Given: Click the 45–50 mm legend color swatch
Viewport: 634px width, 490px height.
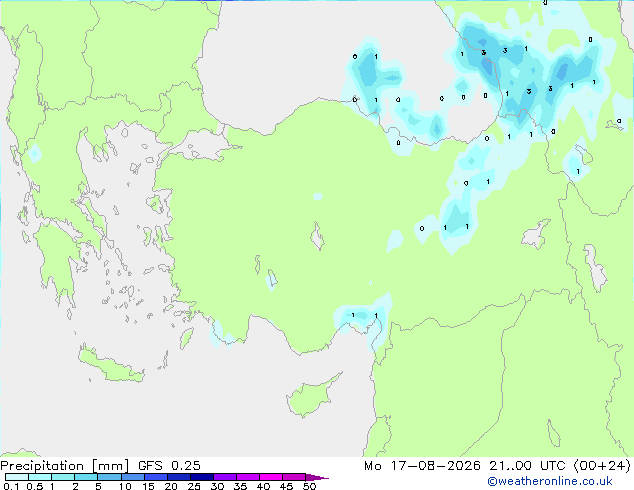Looking at the screenshot, I should tap(294, 477).
